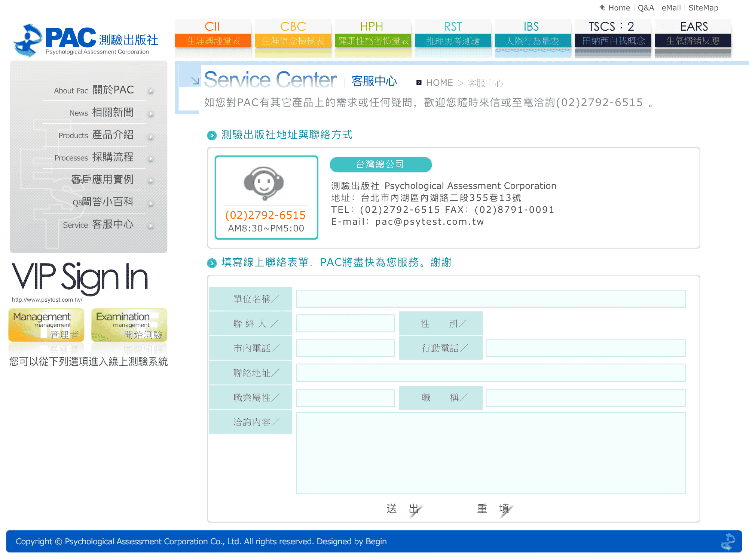Click arrow beside 相關新聞 menu item
Screen dimensions: 749x560
tap(150, 114)
